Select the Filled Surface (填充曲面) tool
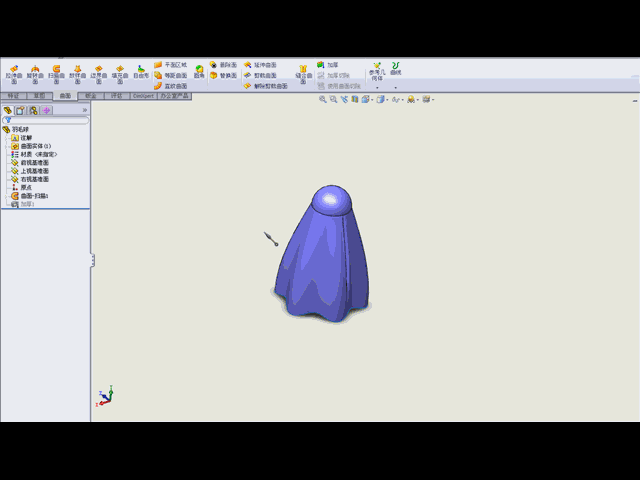The image size is (640, 480). point(120,74)
